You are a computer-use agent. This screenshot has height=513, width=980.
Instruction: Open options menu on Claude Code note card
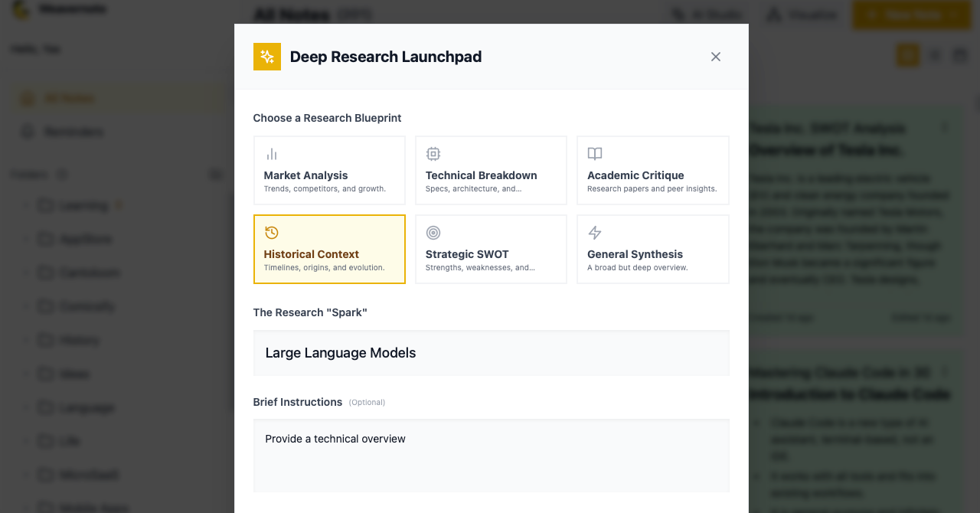pos(945,373)
